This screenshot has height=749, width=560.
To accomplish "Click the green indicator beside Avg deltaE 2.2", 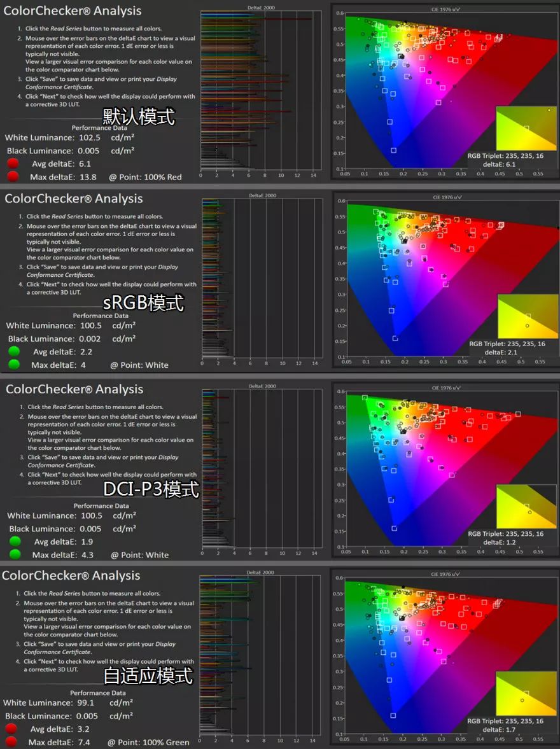I will coord(13,352).
